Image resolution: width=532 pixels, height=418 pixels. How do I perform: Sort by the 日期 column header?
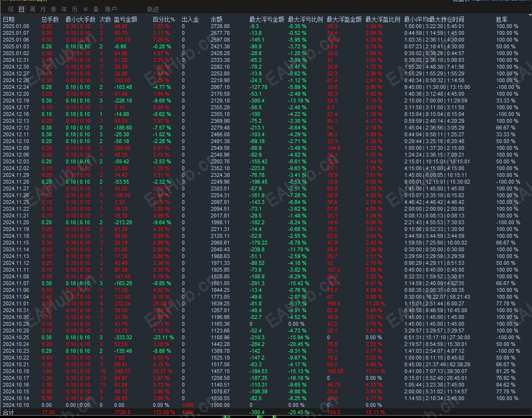(x=9, y=19)
